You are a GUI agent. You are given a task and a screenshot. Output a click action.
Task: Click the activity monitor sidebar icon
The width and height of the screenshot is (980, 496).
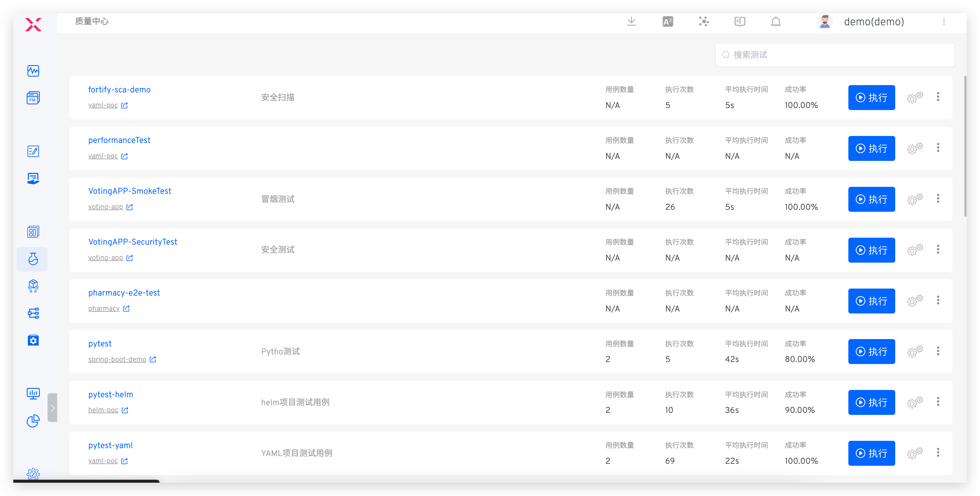[33, 71]
